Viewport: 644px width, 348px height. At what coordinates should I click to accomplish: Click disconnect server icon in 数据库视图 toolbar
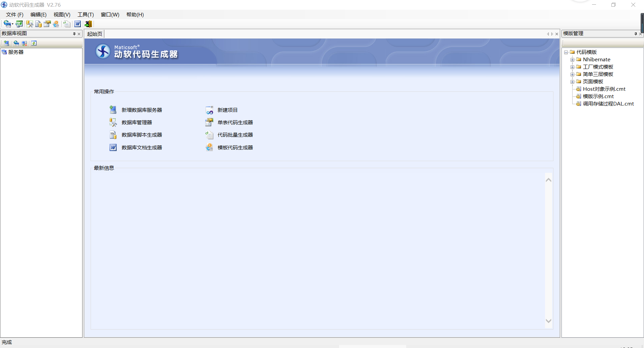(24, 43)
